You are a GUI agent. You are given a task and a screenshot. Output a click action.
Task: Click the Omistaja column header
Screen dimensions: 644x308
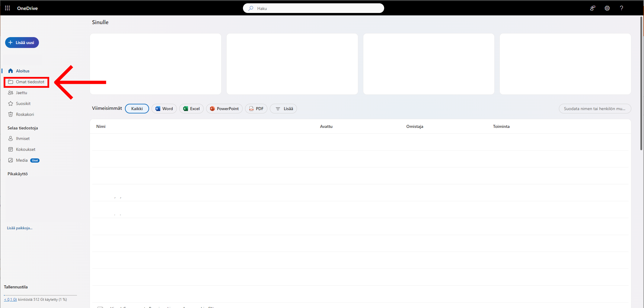pyautogui.click(x=415, y=126)
